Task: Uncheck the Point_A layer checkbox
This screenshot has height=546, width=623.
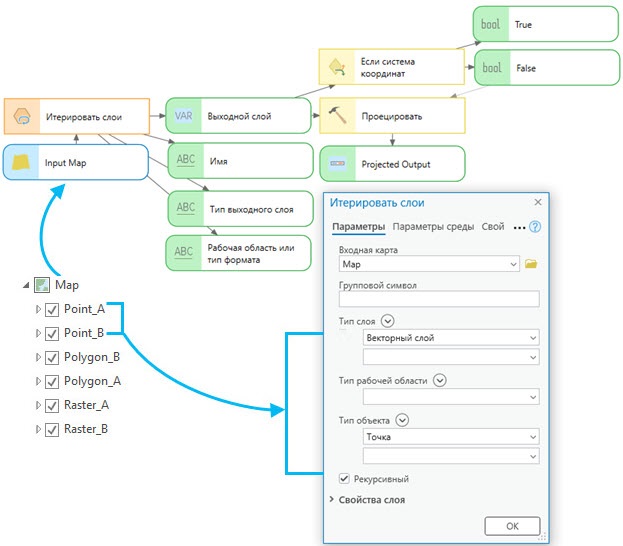Action: point(53,309)
